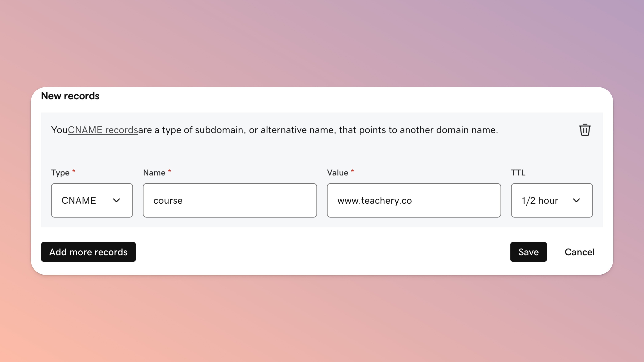Follow the CNAME records help link
This screenshot has width=644, height=362.
[x=103, y=130]
